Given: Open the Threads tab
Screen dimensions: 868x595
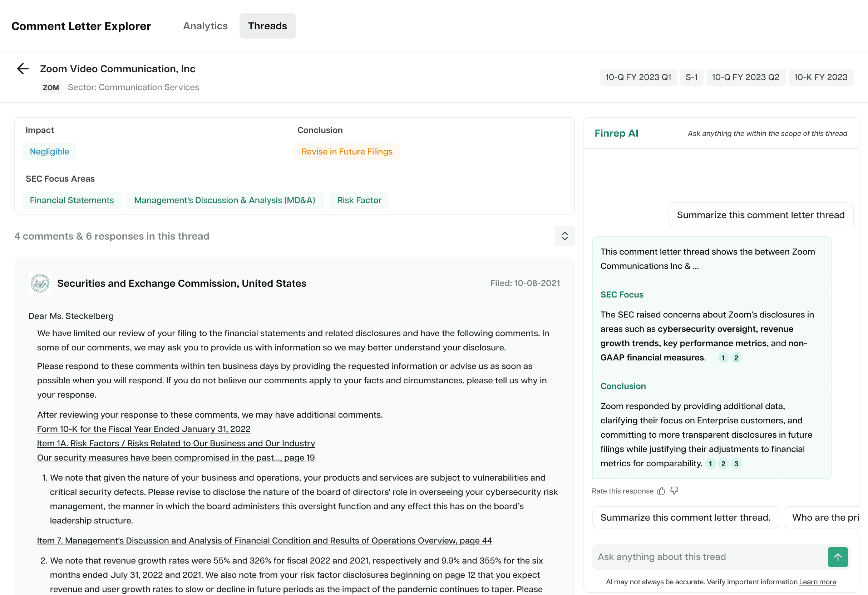Looking at the screenshot, I should pos(267,26).
